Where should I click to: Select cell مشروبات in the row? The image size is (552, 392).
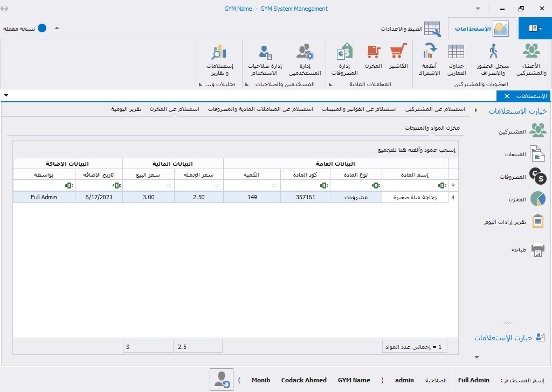point(356,197)
